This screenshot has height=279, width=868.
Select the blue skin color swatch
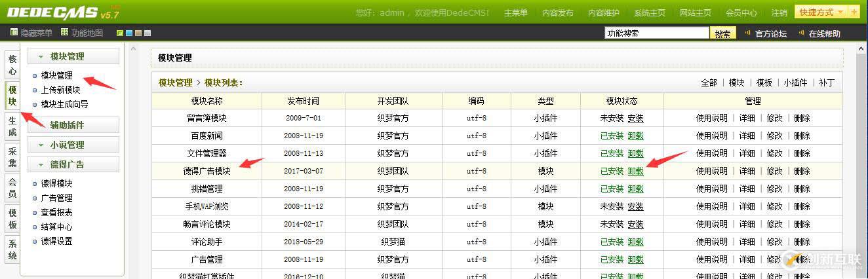[x=129, y=33]
